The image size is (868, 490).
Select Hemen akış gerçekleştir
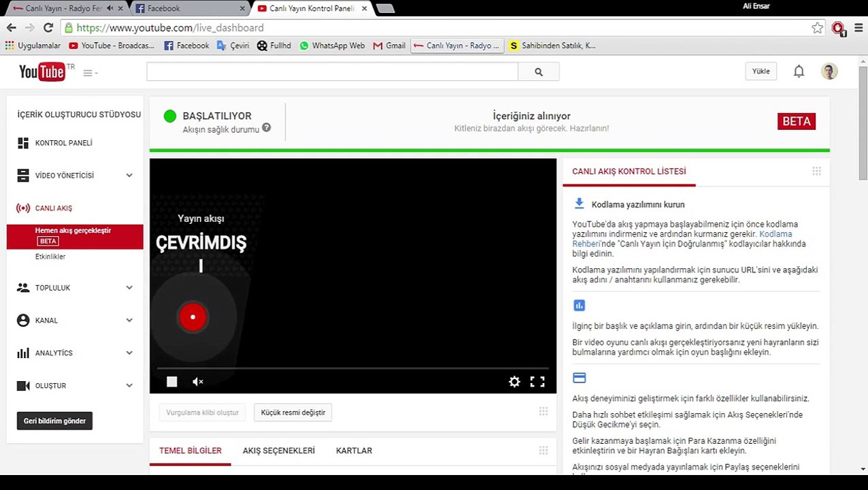[x=75, y=236]
